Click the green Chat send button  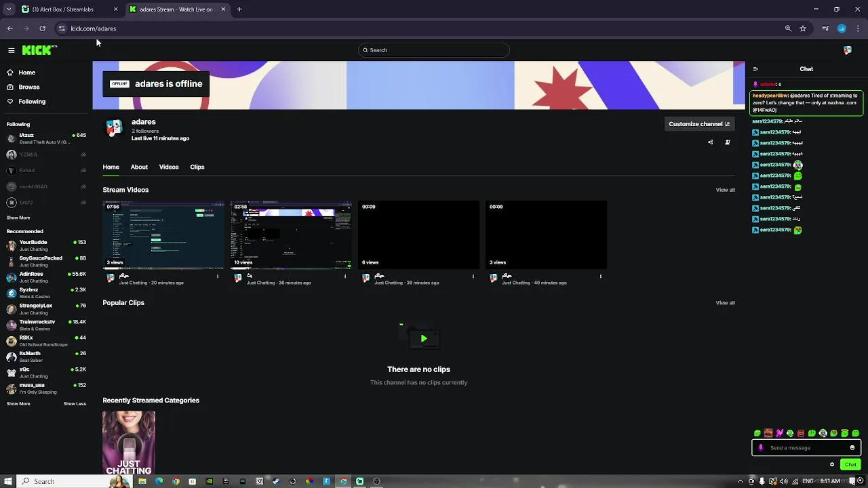[x=850, y=464]
